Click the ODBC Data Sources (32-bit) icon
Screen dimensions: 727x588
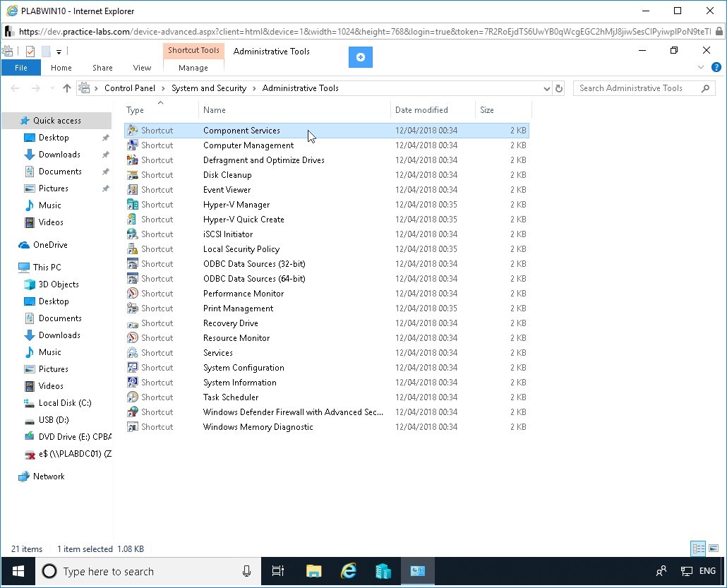pos(133,264)
